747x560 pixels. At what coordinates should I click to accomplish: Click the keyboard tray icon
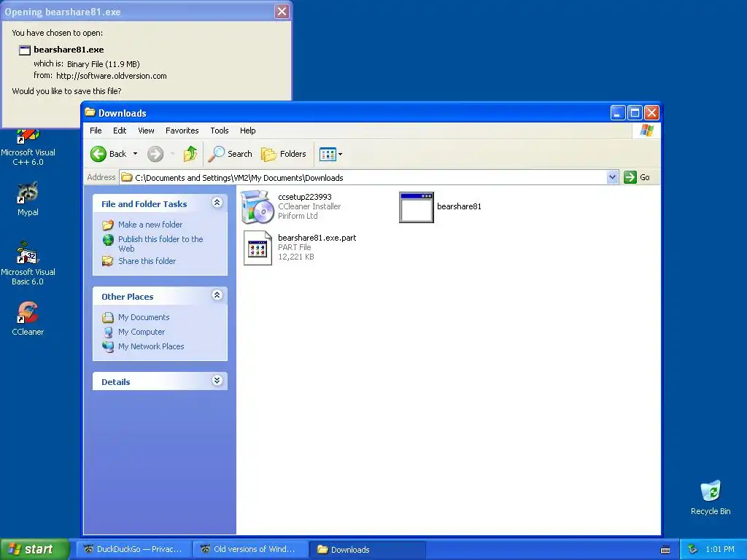[x=665, y=550]
